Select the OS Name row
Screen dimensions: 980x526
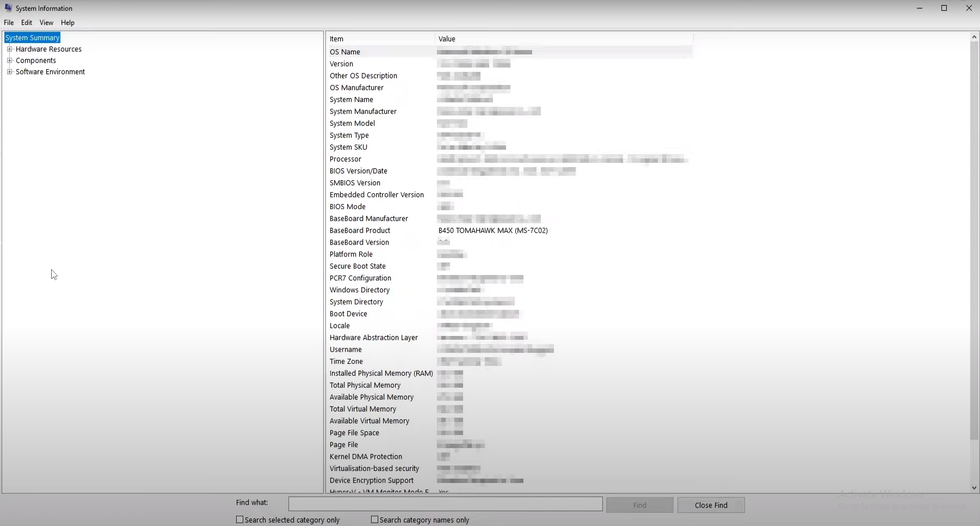coord(510,52)
